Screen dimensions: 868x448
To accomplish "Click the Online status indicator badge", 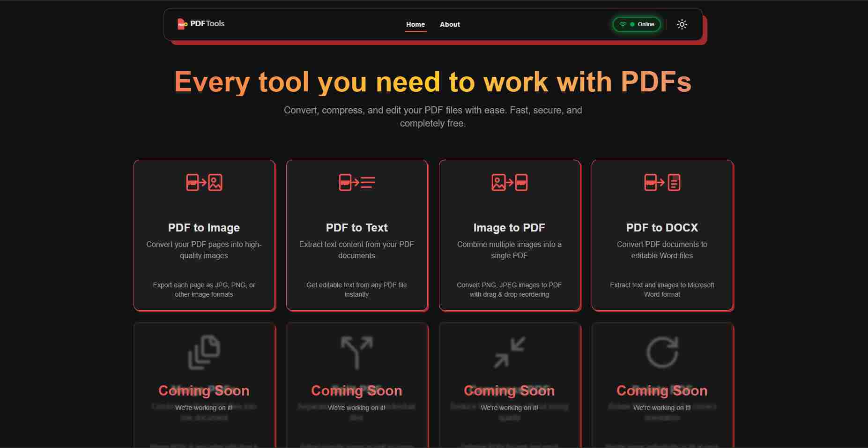I will tap(636, 24).
